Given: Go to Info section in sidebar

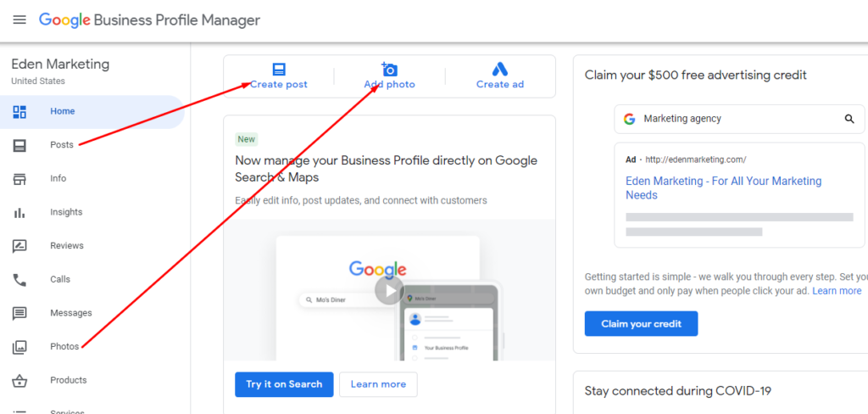Looking at the screenshot, I should [58, 179].
